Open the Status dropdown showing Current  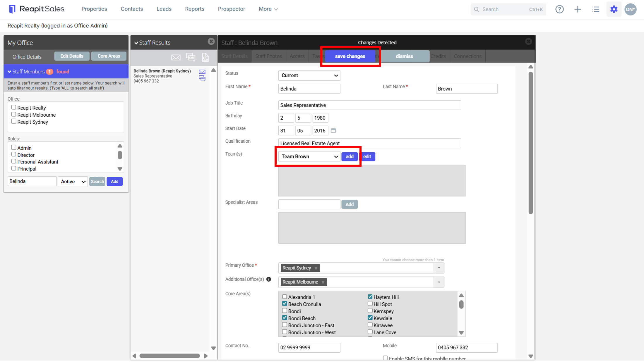309,75
